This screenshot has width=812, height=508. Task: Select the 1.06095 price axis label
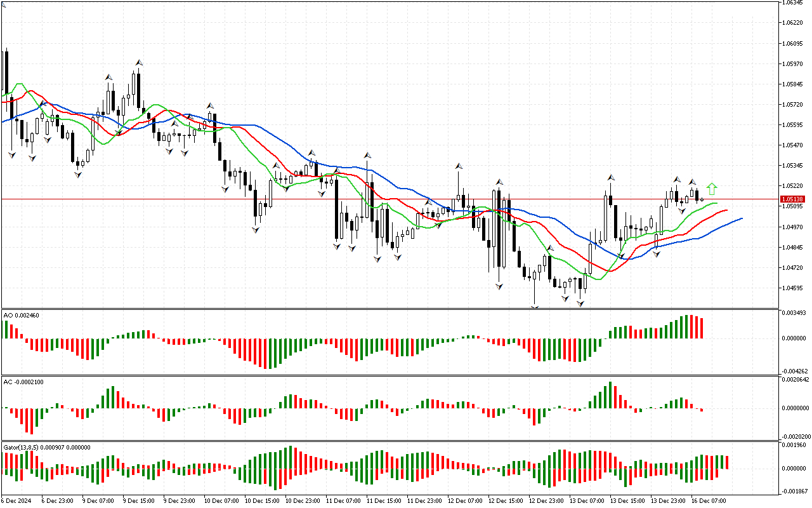(x=792, y=43)
